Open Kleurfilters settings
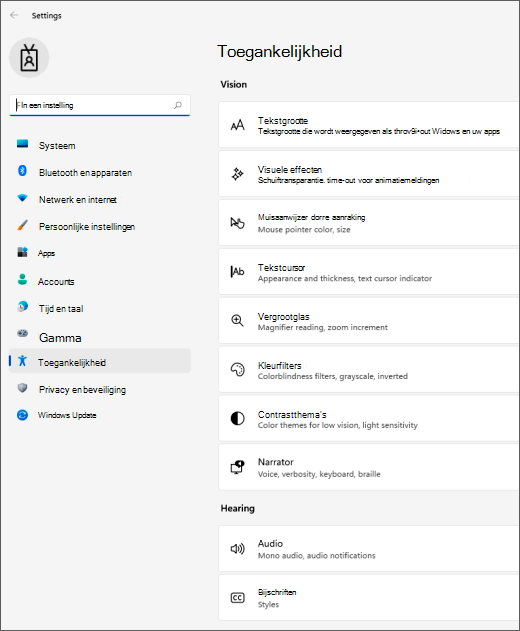This screenshot has width=520, height=631. (369, 369)
